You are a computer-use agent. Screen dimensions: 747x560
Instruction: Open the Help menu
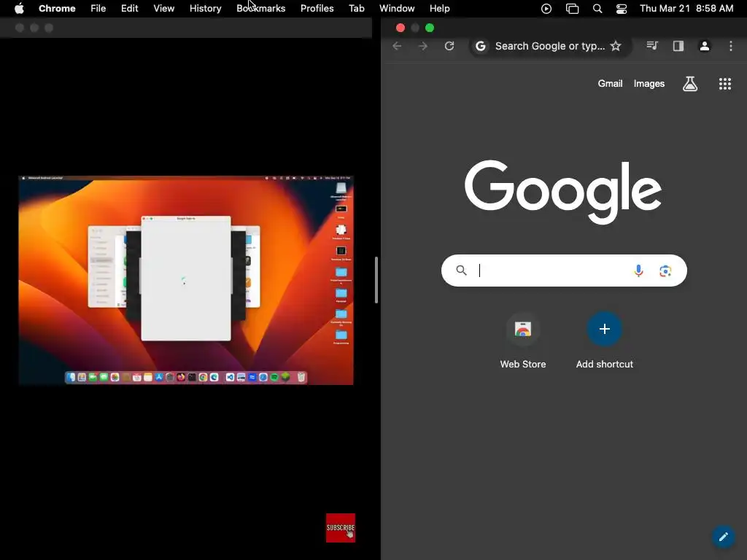(x=439, y=8)
